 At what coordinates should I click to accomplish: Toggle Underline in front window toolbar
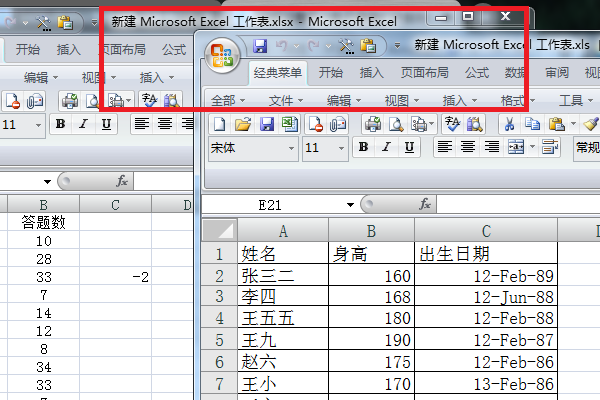click(x=409, y=147)
